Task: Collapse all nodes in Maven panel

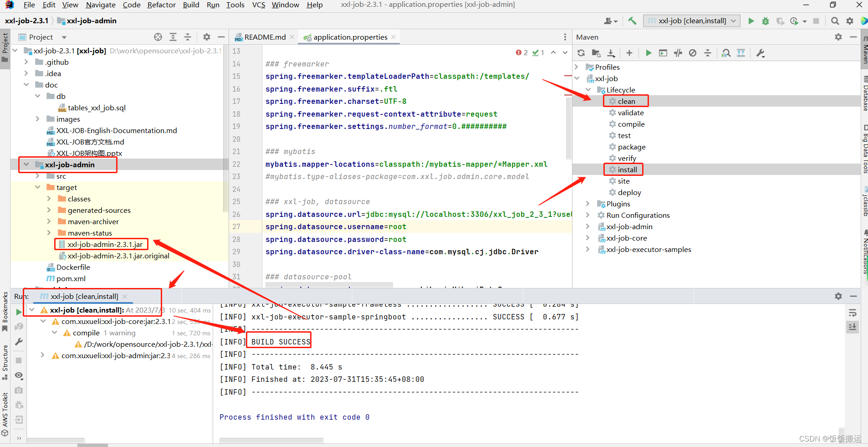Action: tap(708, 53)
